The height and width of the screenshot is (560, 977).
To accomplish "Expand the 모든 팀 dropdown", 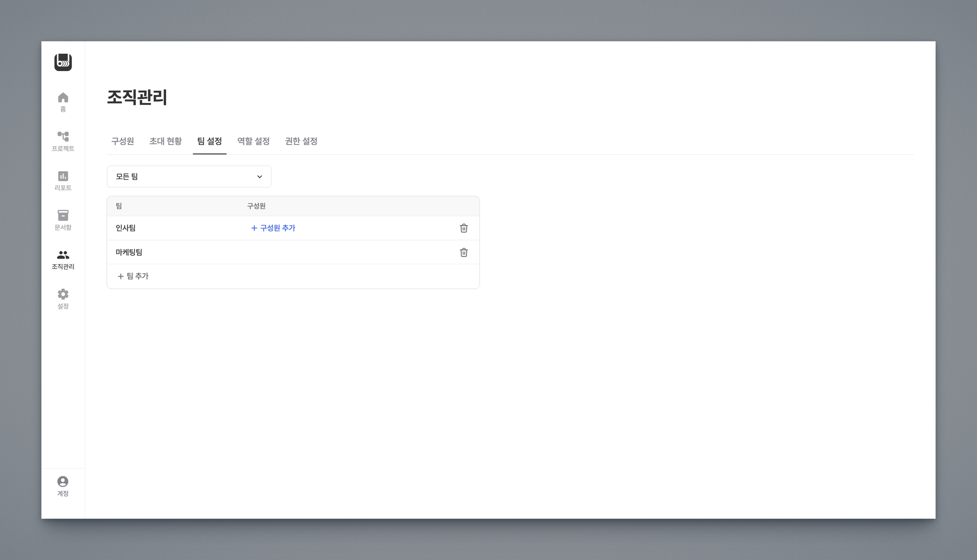I will click(x=189, y=176).
